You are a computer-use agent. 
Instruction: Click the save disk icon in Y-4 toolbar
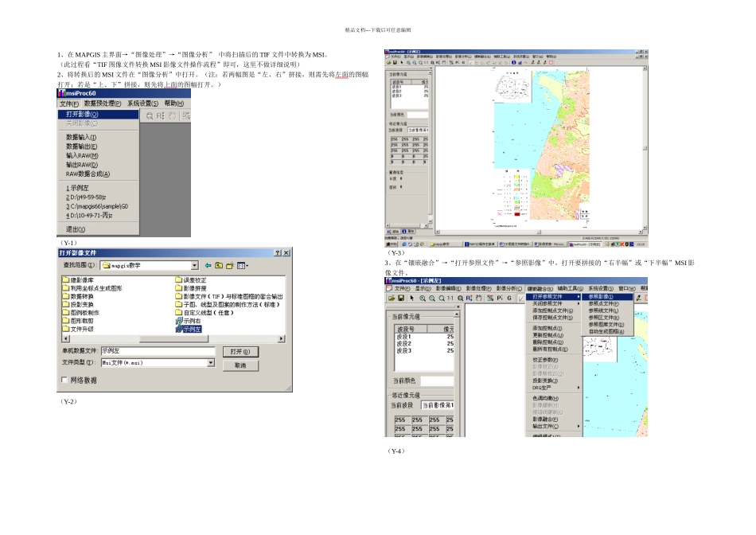pos(401,299)
